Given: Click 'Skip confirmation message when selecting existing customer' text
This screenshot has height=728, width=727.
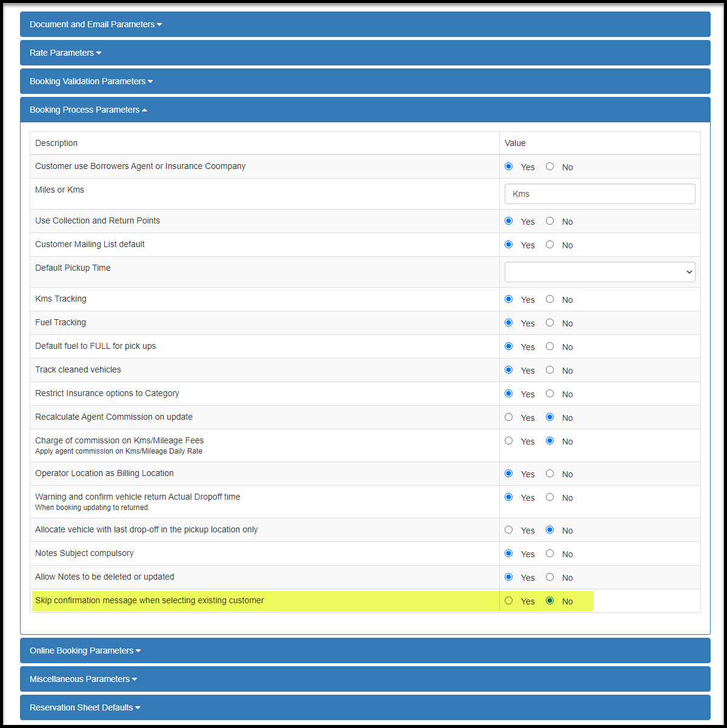Looking at the screenshot, I should (x=150, y=600).
